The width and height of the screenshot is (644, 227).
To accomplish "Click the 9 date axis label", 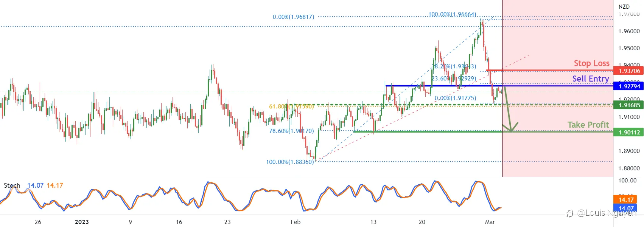I will pyautogui.click(x=130, y=222).
